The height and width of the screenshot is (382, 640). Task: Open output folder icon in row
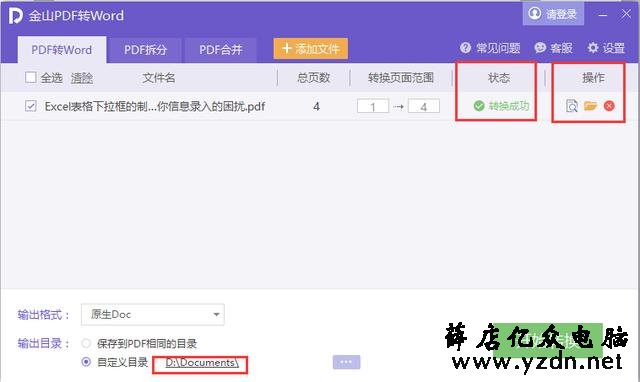point(590,106)
